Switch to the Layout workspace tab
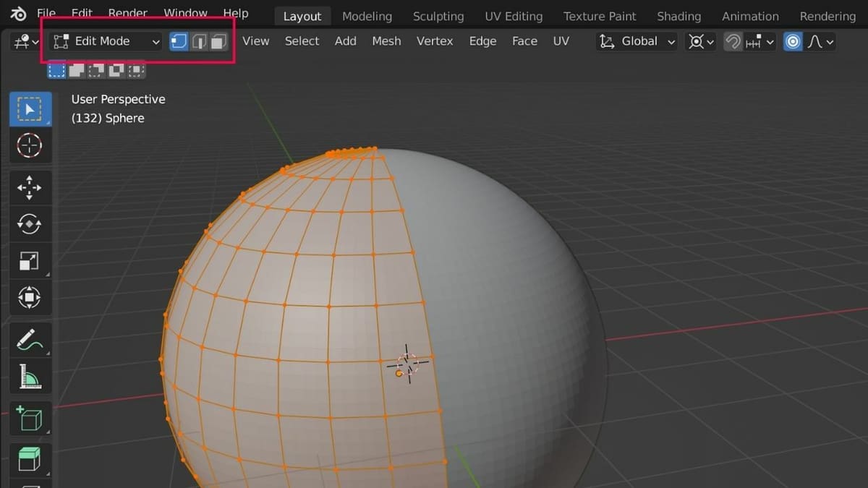 click(302, 16)
